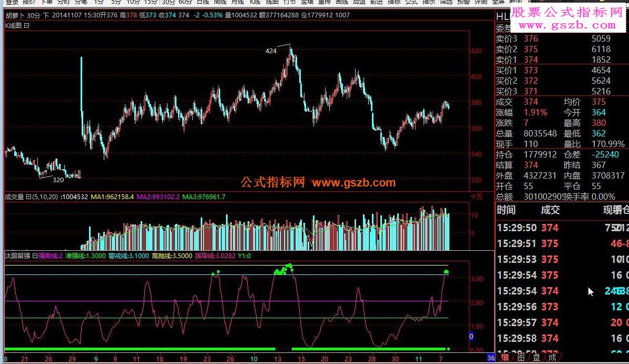Select the 15分 period button

click(151, 2)
